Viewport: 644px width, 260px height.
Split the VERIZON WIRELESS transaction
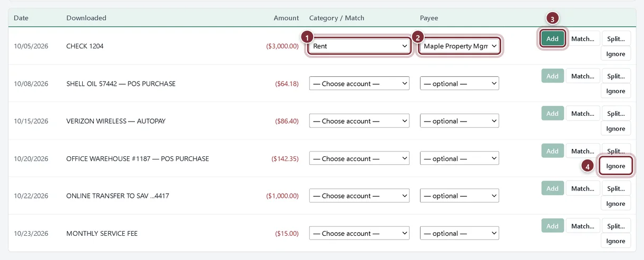(x=616, y=114)
